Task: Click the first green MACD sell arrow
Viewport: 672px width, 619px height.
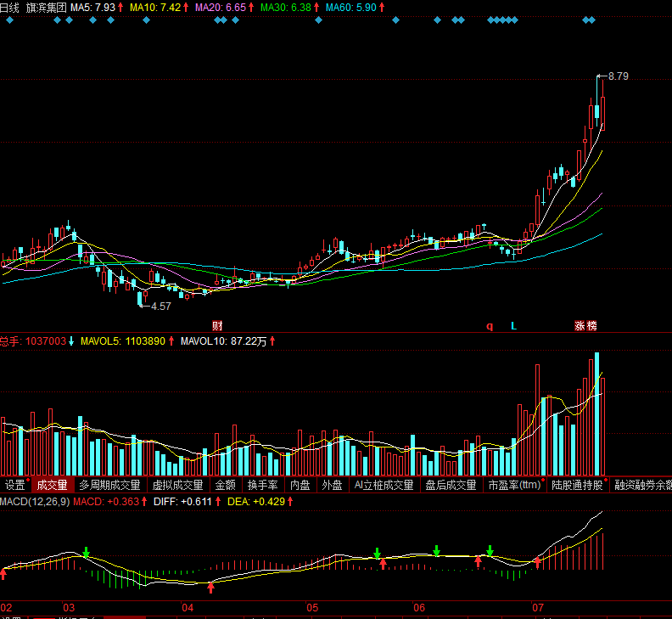Action: 87,553
